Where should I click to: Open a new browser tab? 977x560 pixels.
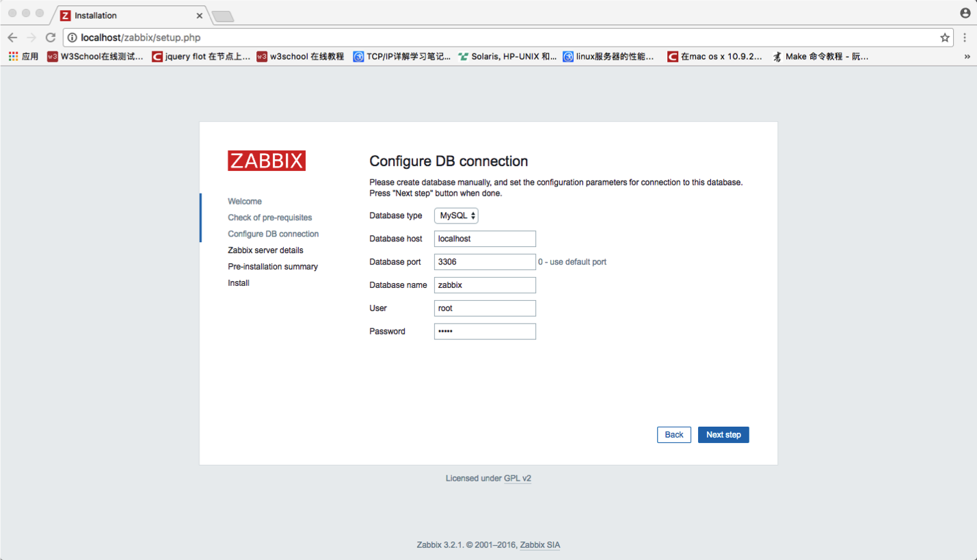tap(223, 16)
